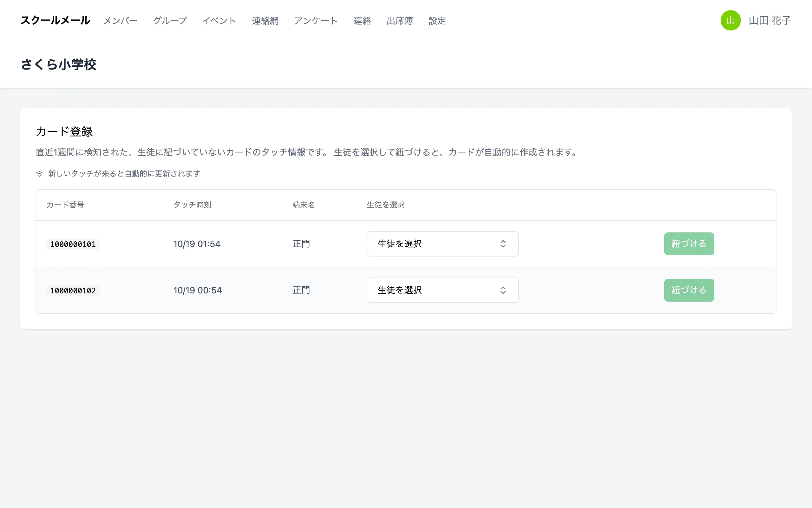The width and height of the screenshot is (812, 508).
Task: Click the 生徒を選択 column header
Action: click(385, 205)
